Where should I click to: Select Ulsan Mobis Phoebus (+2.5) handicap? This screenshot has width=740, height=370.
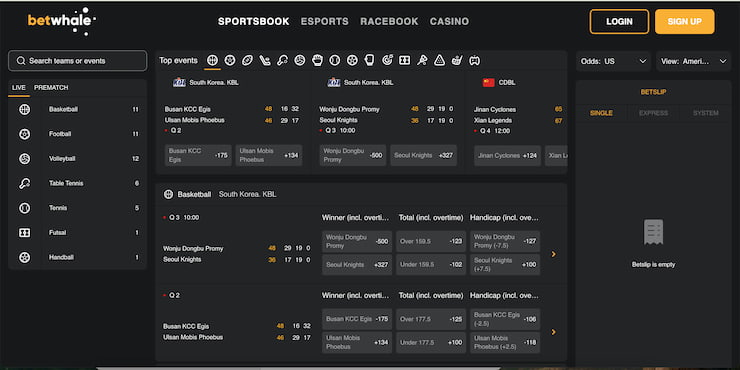pyautogui.click(x=505, y=343)
